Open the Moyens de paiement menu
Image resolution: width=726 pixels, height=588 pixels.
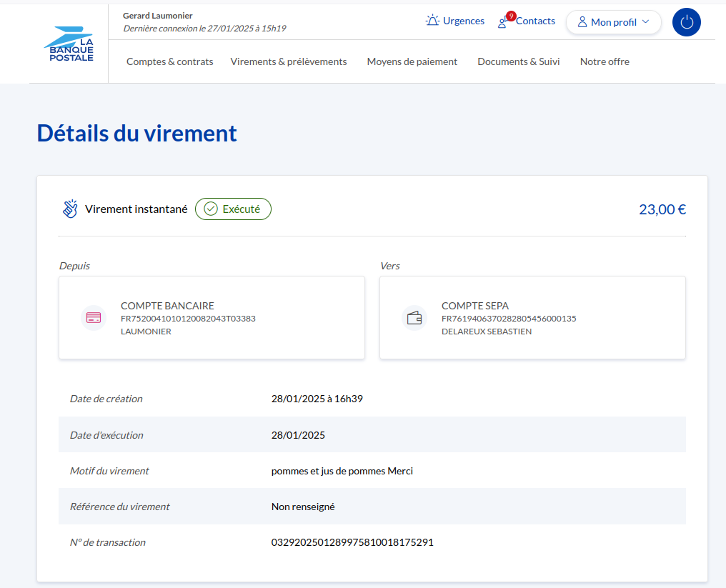[x=412, y=61]
